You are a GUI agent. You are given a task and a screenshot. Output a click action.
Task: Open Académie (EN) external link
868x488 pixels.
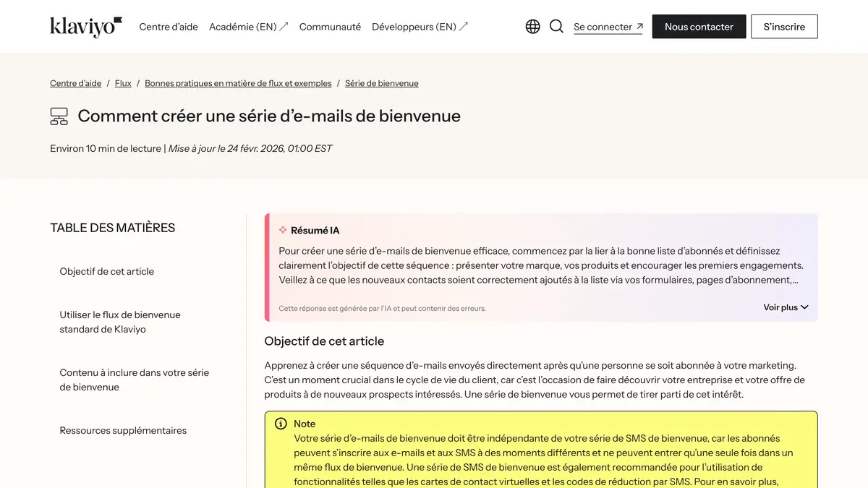coord(249,27)
